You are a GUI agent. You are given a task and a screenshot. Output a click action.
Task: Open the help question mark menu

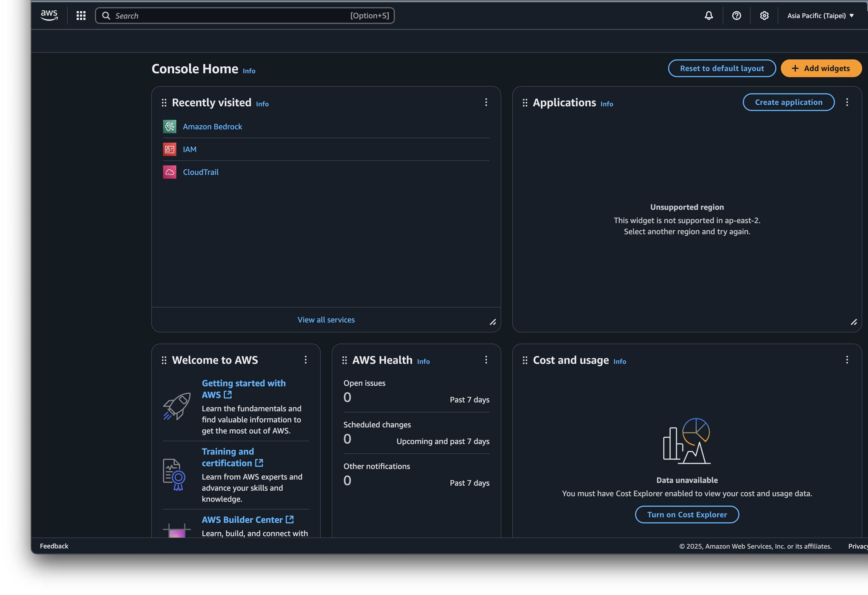point(736,16)
